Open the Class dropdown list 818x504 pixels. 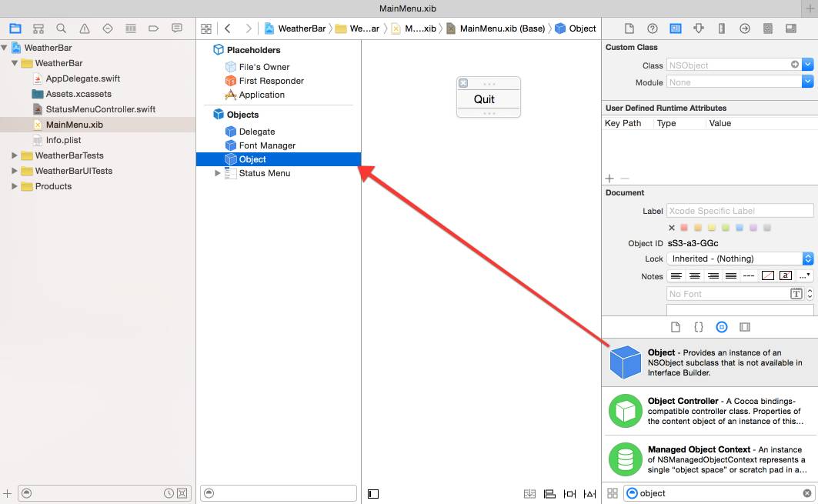807,65
